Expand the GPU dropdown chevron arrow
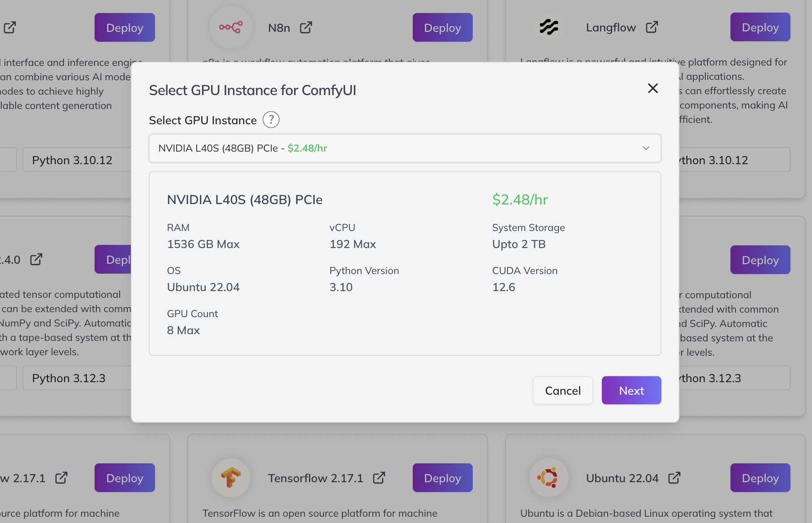812x523 pixels. [646, 148]
